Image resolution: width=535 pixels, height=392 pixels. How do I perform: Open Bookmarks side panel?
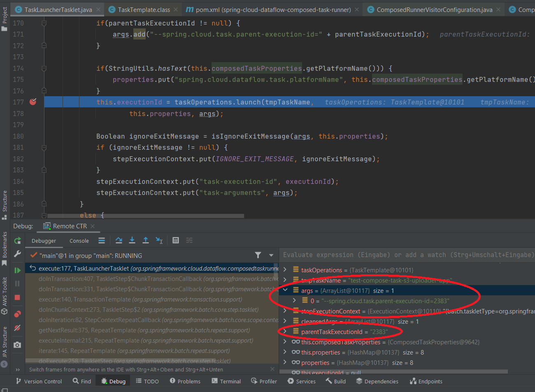[x=5, y=249]
